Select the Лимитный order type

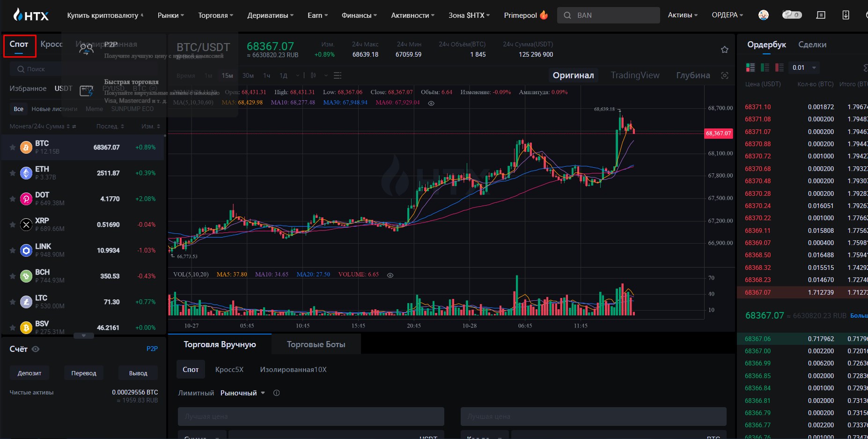pyautogui.click(x=196, y=393)
